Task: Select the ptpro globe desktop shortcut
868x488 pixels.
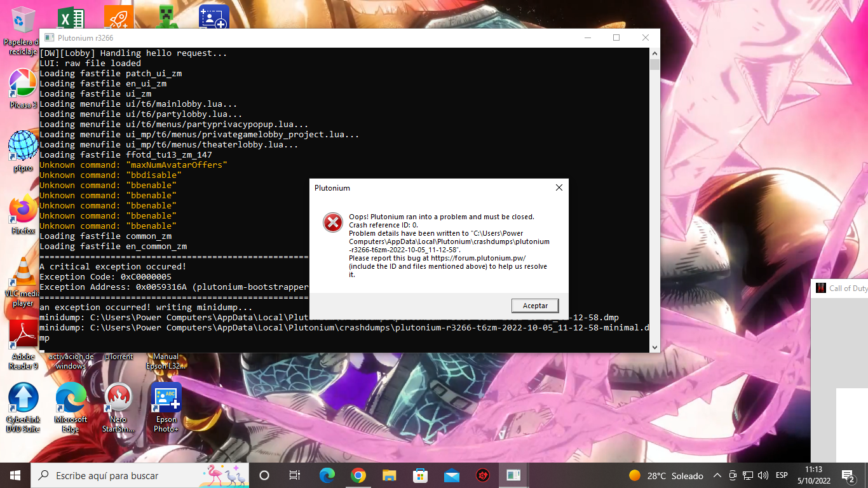Action: click(x=23, y=151)
